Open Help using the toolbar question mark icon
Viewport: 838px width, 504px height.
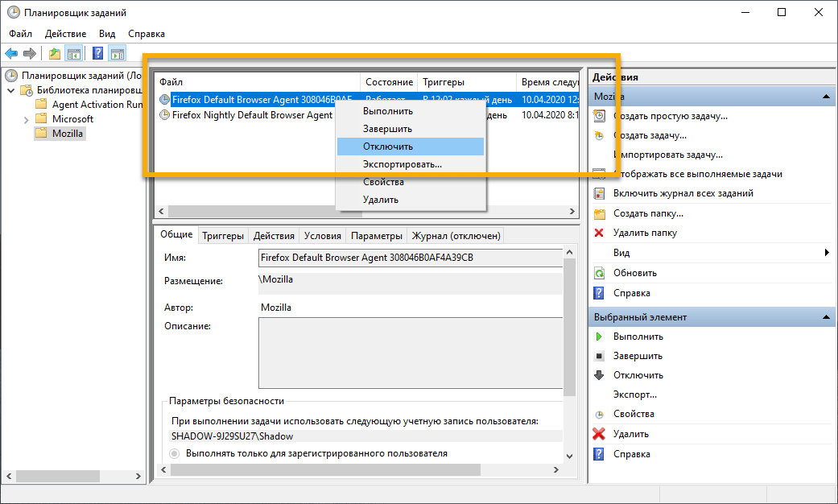click(97, 53)
